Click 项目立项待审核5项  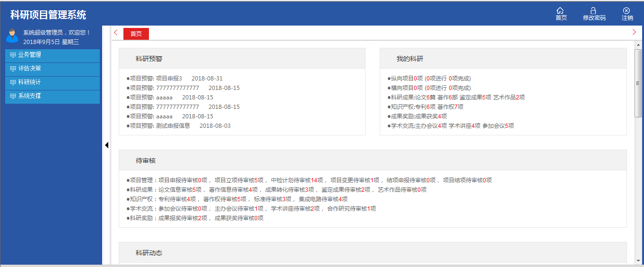(239, 180)
